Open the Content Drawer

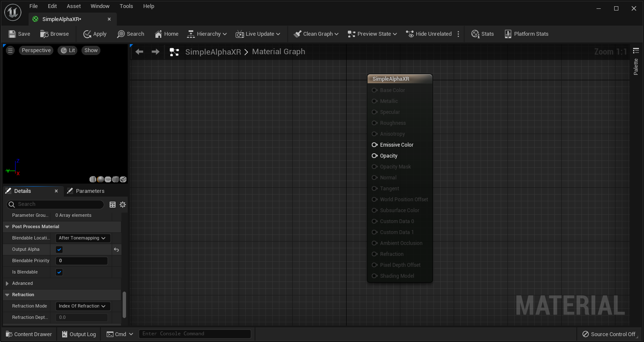[29, 334]
